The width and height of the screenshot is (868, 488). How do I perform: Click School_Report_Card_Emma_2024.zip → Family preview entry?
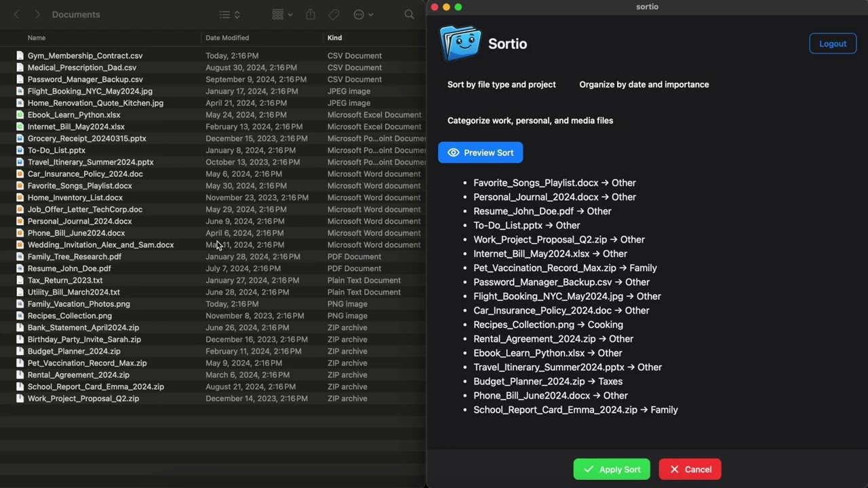[x=576, y=410]
